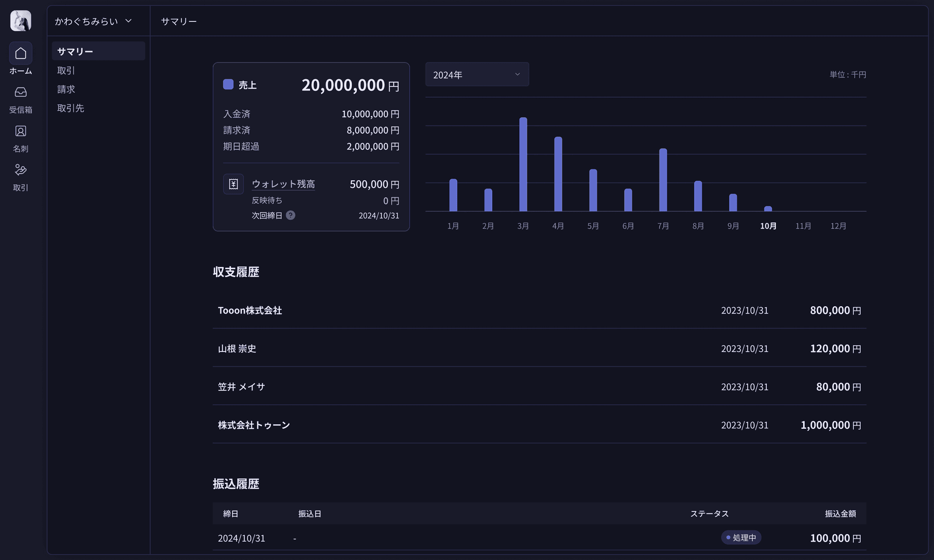This screenshot has width=934, height=560.
Task: Click the 4月 bar in the chart
Action: pos(558,174)
